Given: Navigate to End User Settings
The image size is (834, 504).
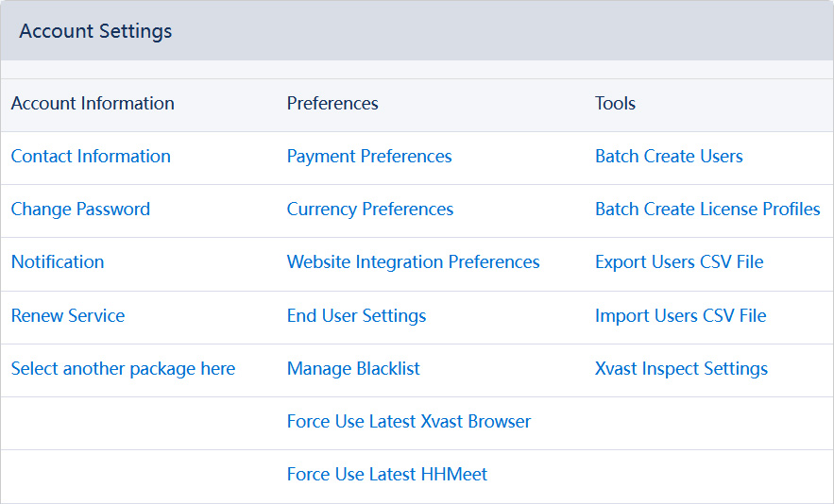Looking at the screenshot, I should [356, 316].
